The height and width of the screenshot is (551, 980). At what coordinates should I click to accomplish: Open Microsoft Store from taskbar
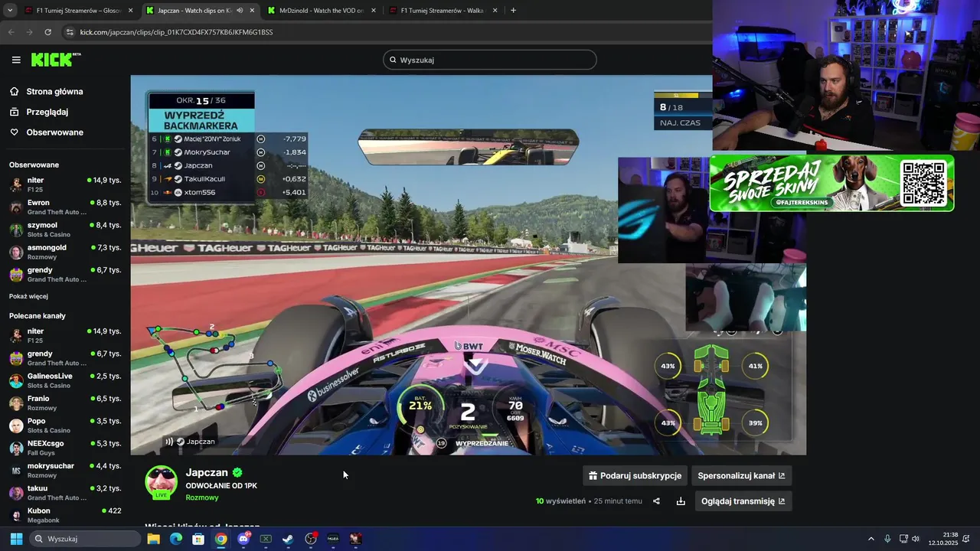[x=198, y=539]
